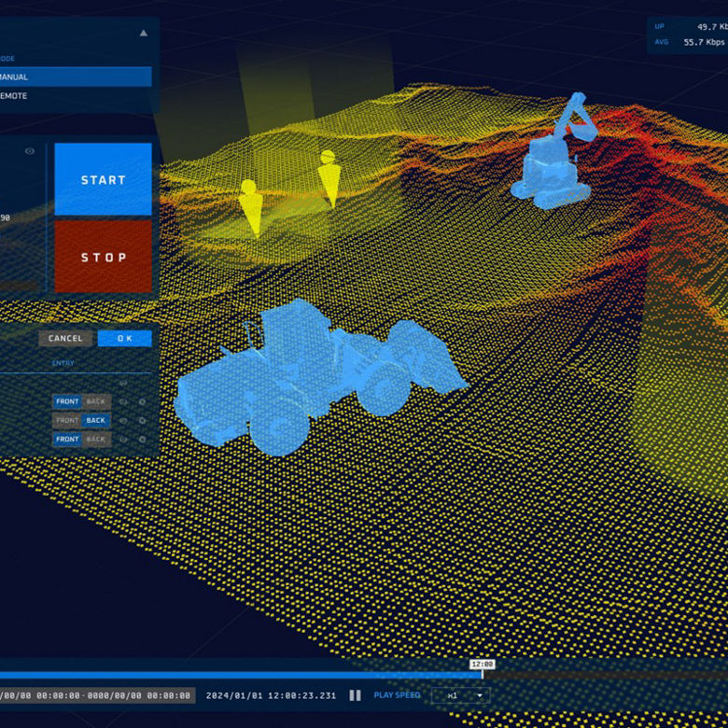The image size is (728, 728).
Task: Choose the MANUAL mode option
Action: click(x=76, y=77)
